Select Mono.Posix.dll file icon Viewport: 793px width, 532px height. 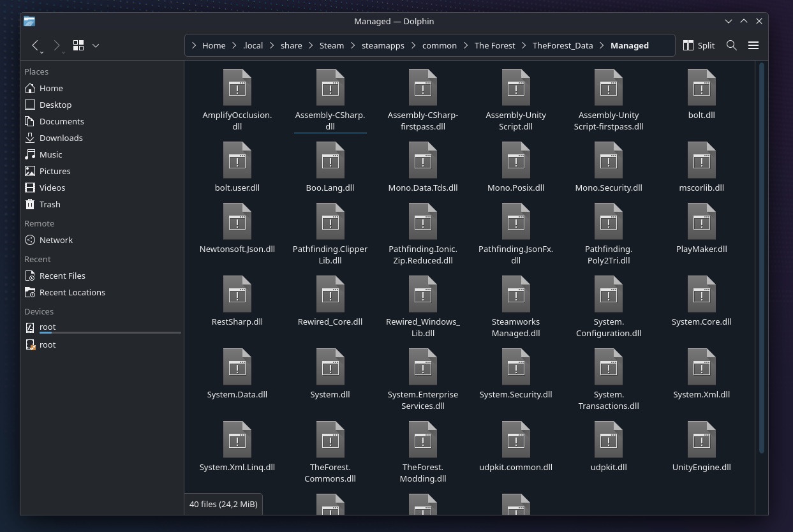(516, 160)
